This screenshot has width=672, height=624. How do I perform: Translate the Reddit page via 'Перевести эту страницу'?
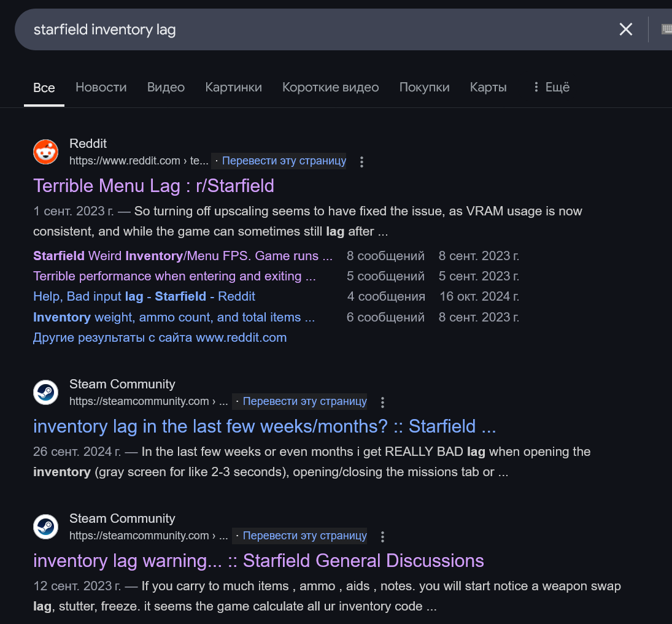point(284,161)
